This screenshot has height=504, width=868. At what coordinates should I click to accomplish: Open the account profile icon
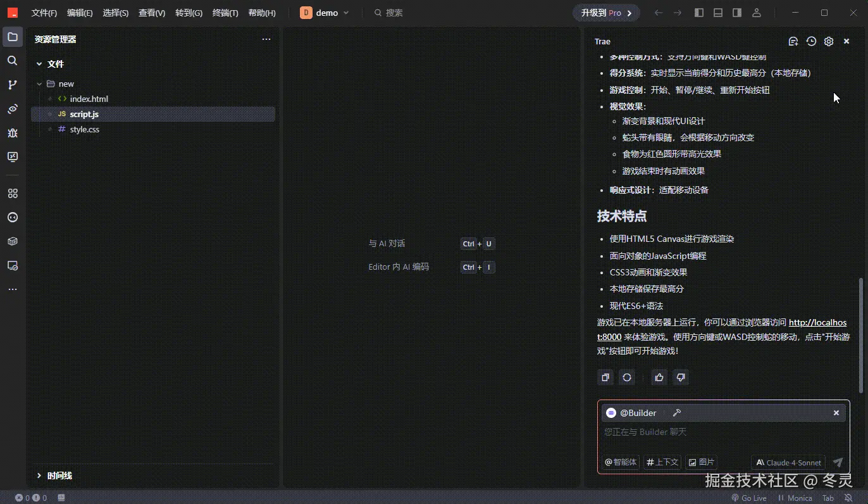point(757,13)
